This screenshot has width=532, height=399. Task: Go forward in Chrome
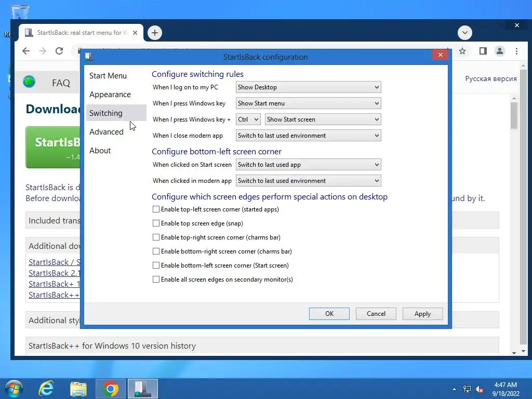[x=43, y=51]
